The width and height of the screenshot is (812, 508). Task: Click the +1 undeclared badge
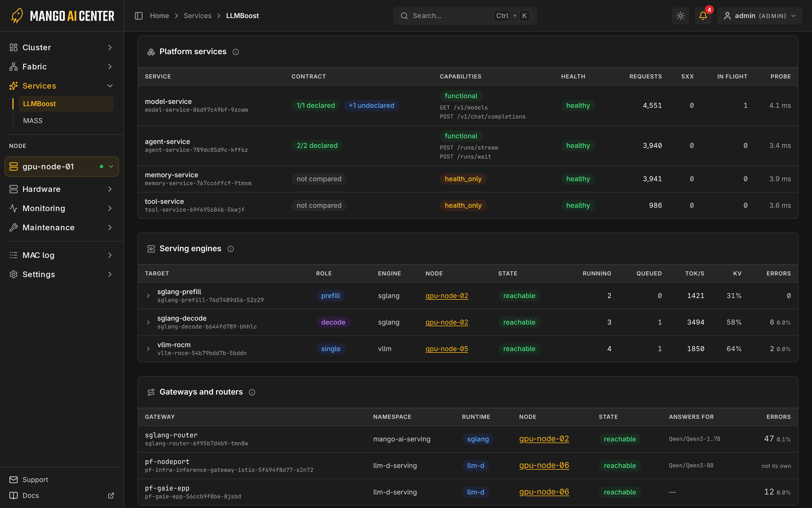(371, 106)
